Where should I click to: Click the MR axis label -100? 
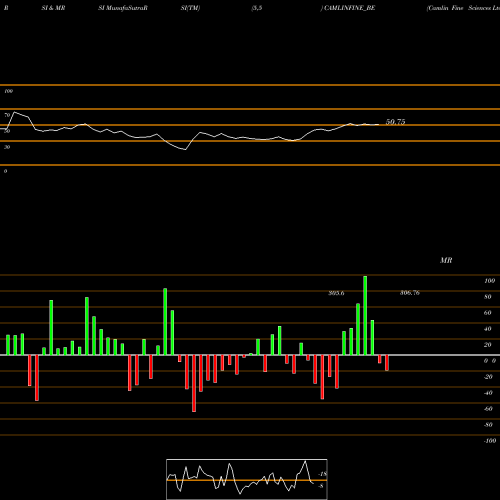(490, 441)
